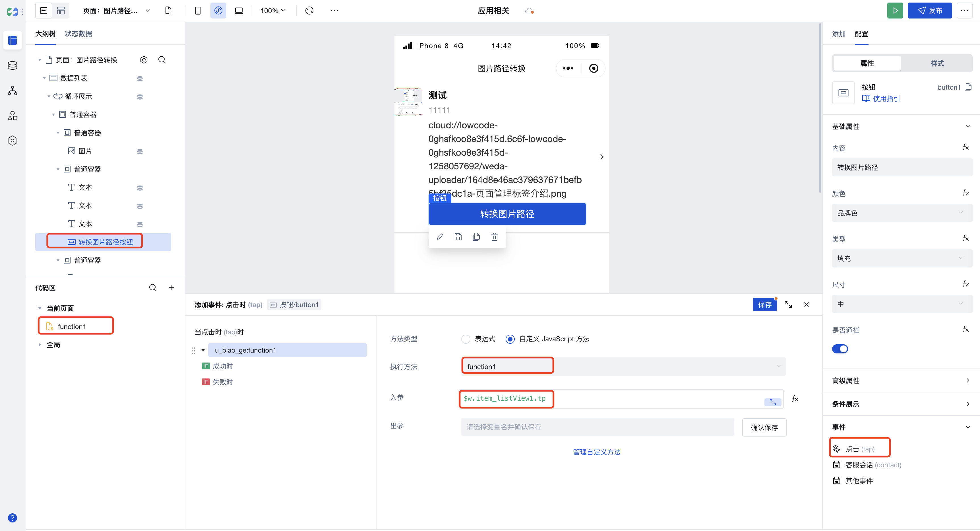Click fx binding icon next to 入参
Image resolution: width=980 pixels, height=531 pixels.
tap(795, 399)
